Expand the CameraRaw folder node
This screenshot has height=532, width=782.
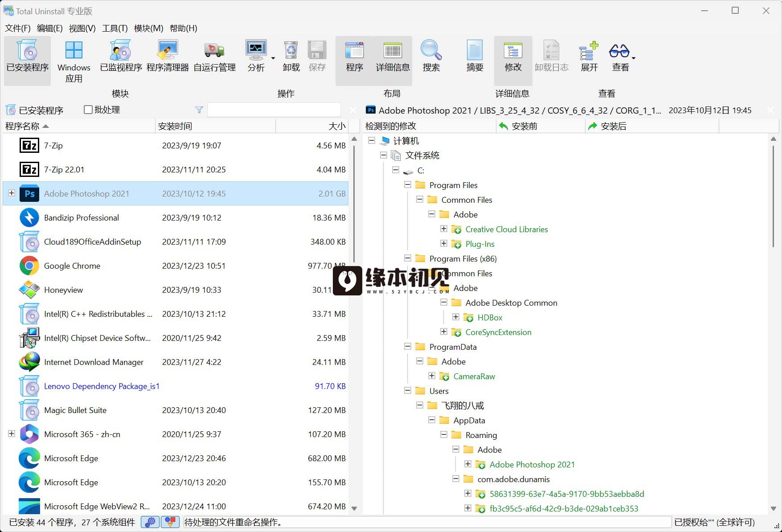pos(432,376)
